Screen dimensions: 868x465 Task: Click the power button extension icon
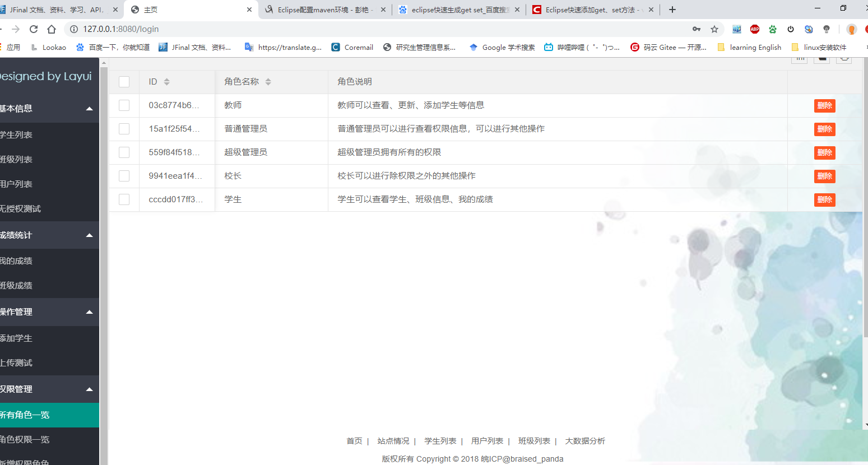click(791, 29)
